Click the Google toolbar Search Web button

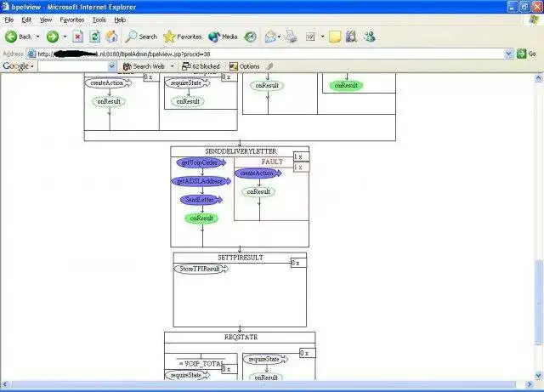pyautogui.click(x=144, y=66)
